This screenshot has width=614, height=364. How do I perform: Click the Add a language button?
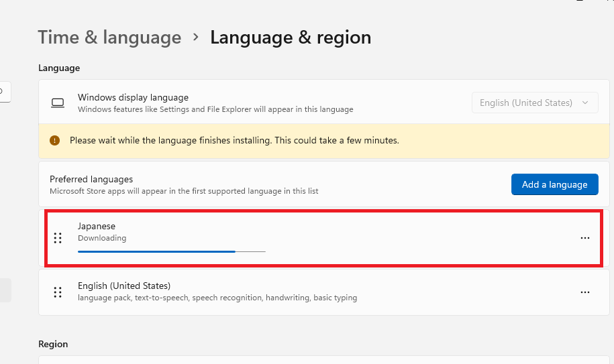tap(554, 184)
